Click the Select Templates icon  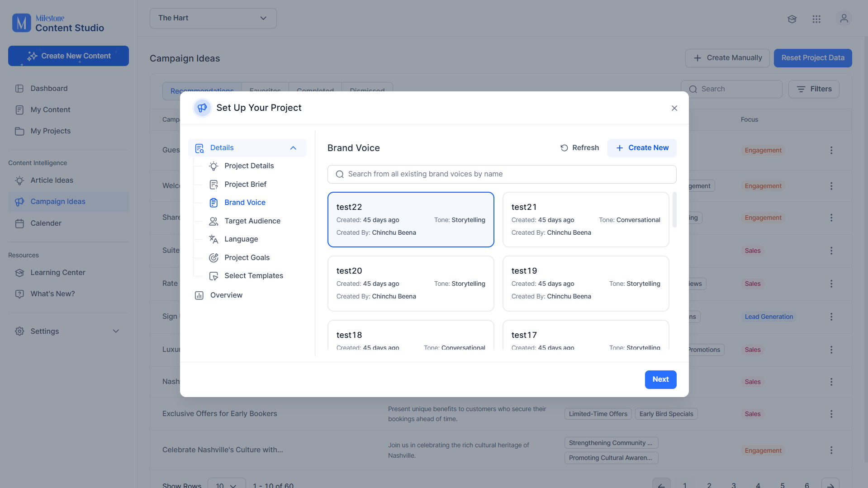coord(213,276)
